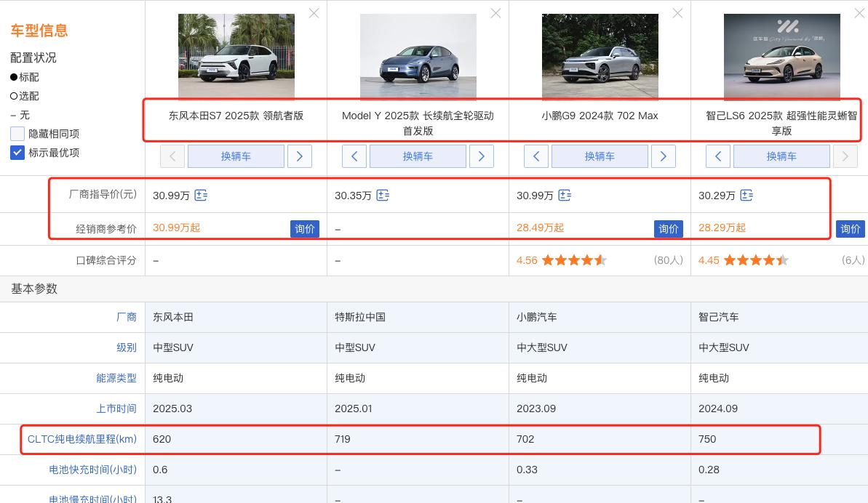Viewport: 868px width, 503px height.
Task: Click 28.49万起 dealer price
Action: click(x=541, y=228)
